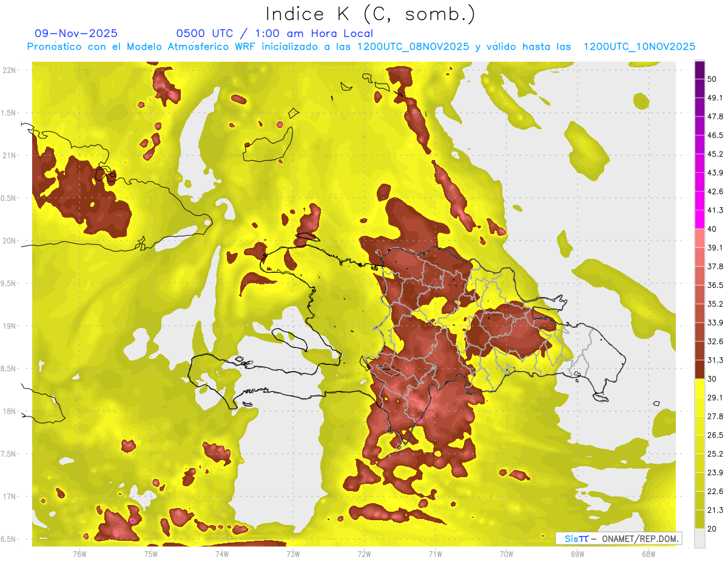
Task: Click latitude label '19N'
Action: pyautogui.click(x=10, y=326)
